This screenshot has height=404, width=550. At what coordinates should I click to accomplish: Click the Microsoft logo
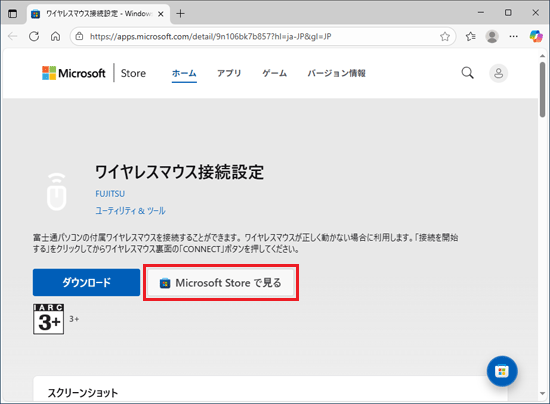pyautogui.click(x=74, y=73)
